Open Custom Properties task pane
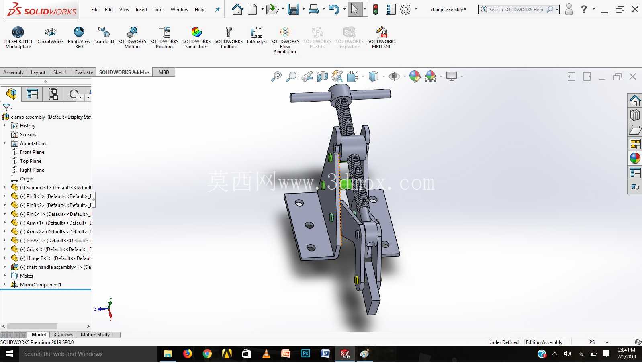The height and width of the screenshot is (364, 642). pos(635,173)
